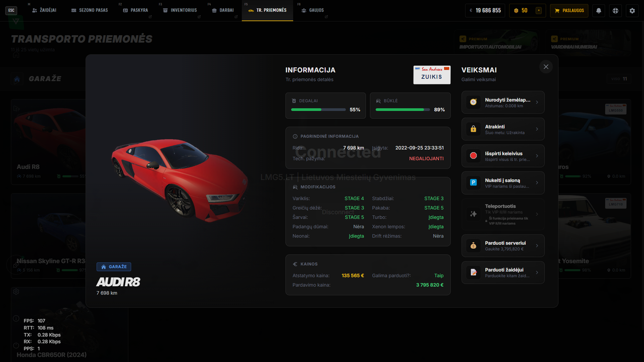The image size is (644, 362).
Task: Click the house icon in the Garaže badge
Action: point(104,267)
